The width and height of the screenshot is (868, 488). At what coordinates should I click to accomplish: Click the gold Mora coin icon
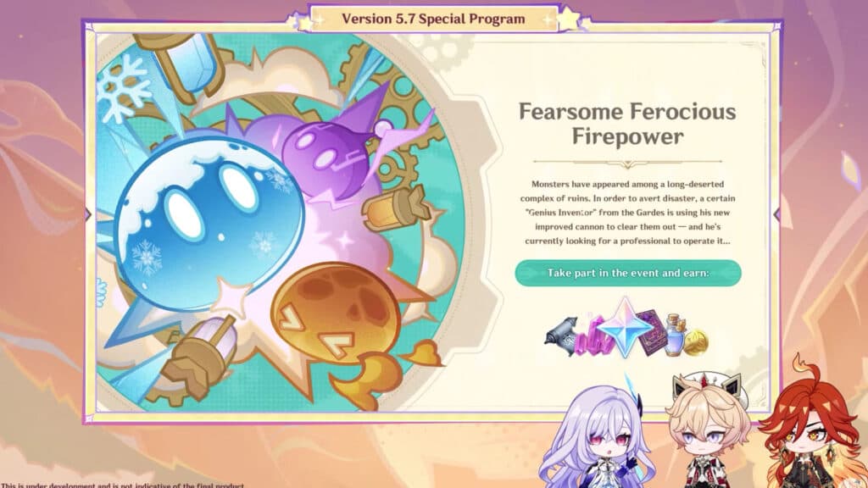695,342
